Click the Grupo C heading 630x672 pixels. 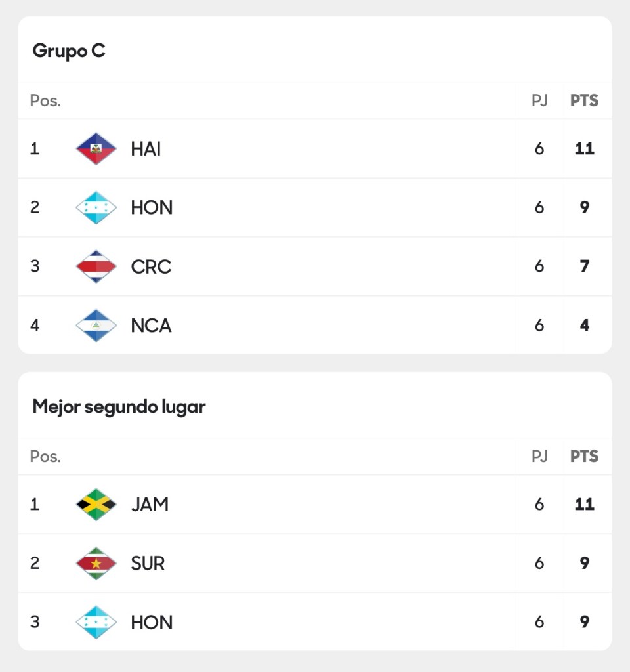click(x=69, y=51)
